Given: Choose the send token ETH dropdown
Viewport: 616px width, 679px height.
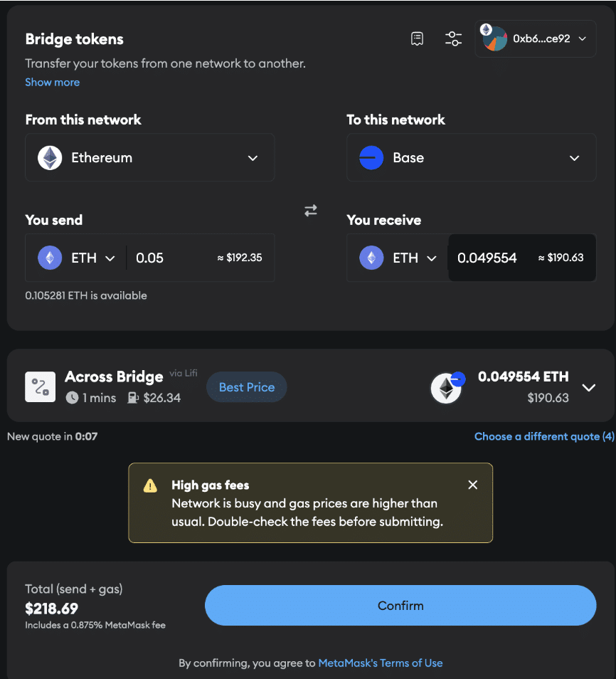Looking at the screenshot, I should coord(76,258).
